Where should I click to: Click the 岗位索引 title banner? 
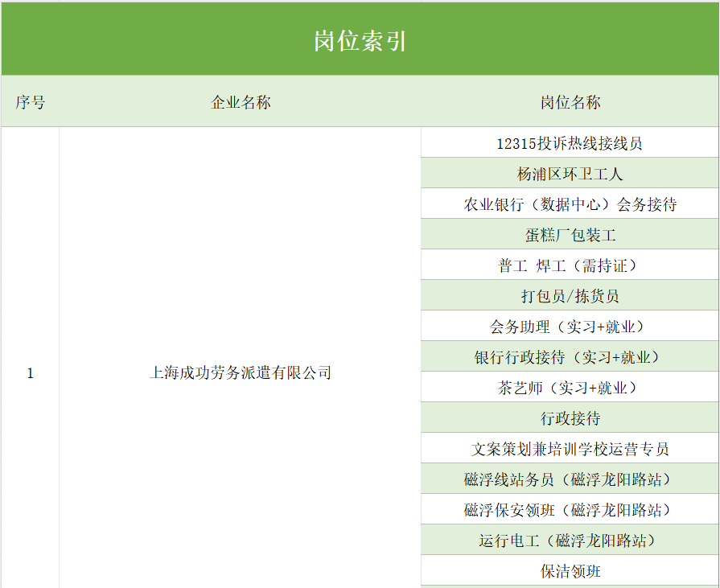pyautogui.click(x=360, y=41)
